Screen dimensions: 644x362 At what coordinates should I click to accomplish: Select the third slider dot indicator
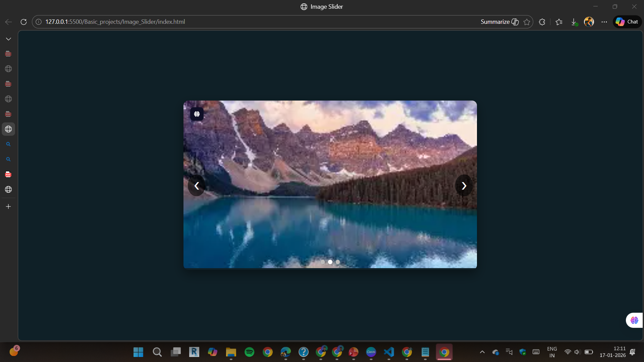338,262
